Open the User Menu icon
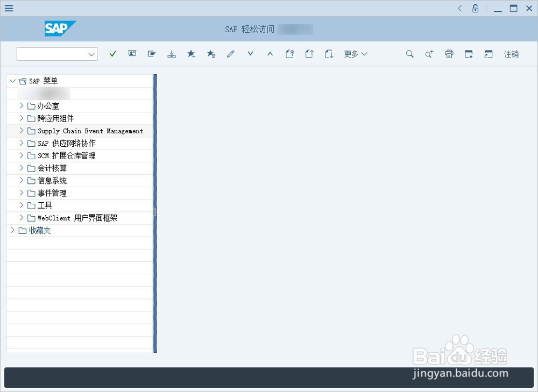 coord(132,54)
